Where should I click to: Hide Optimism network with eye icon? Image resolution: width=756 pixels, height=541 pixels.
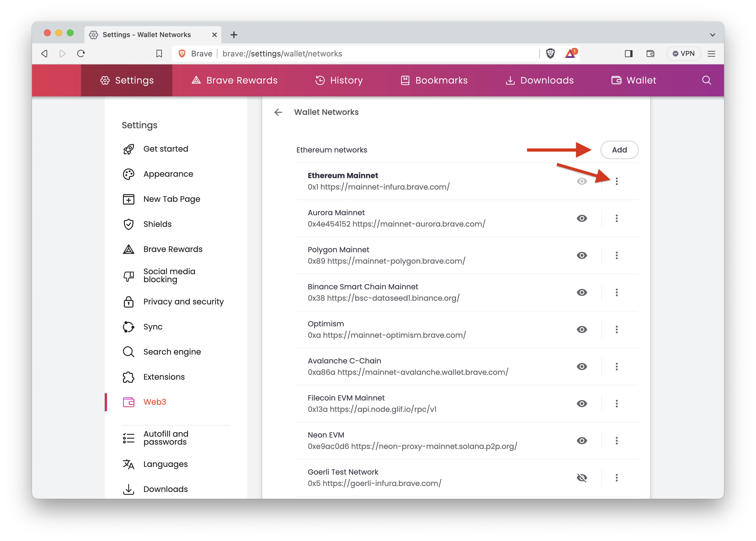click(582, 330)
